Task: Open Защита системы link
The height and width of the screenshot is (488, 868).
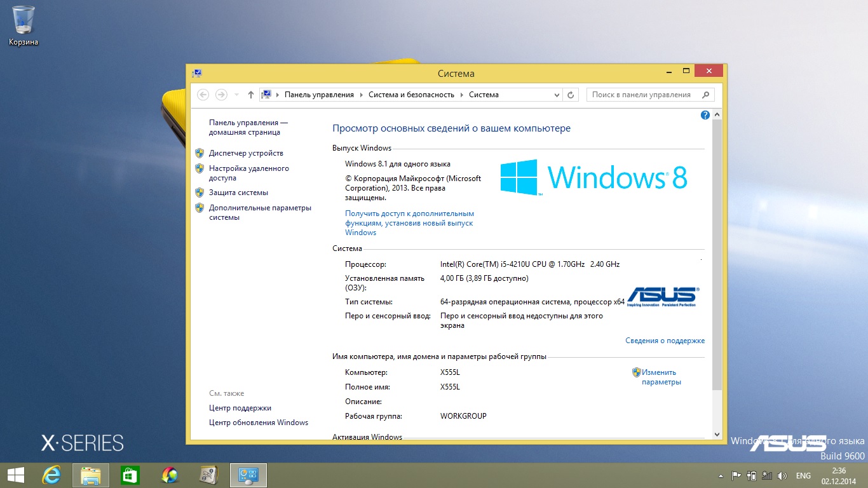Action: [238, 193]
